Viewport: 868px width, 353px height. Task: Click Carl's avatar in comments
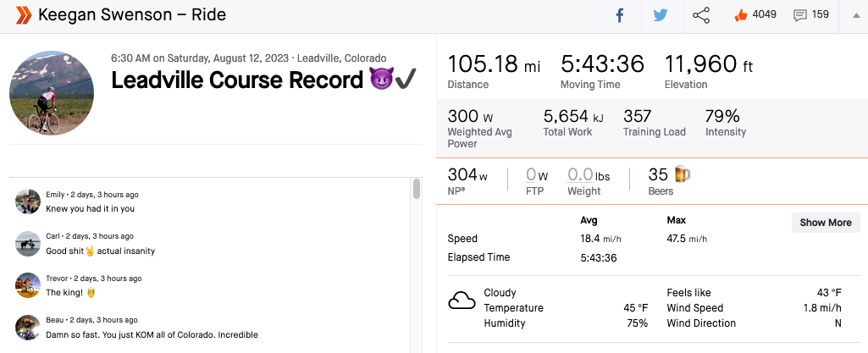(28, 244)
